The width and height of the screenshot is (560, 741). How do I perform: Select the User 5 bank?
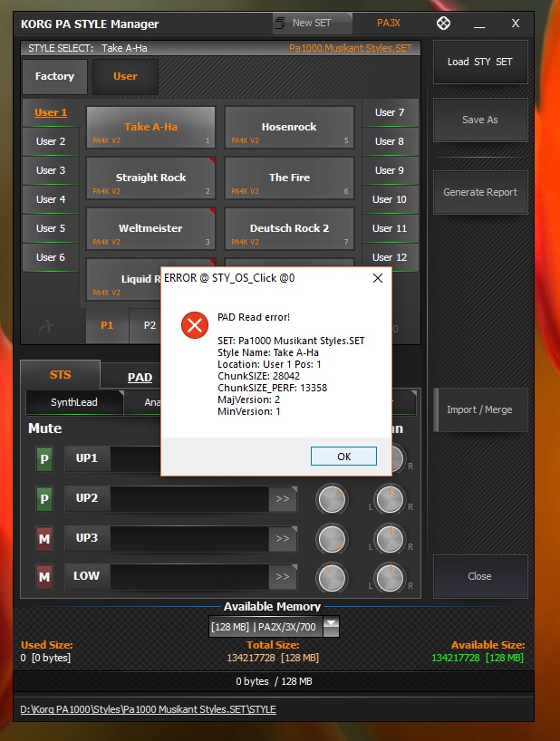pyautogui.click(x=51, y=228)
